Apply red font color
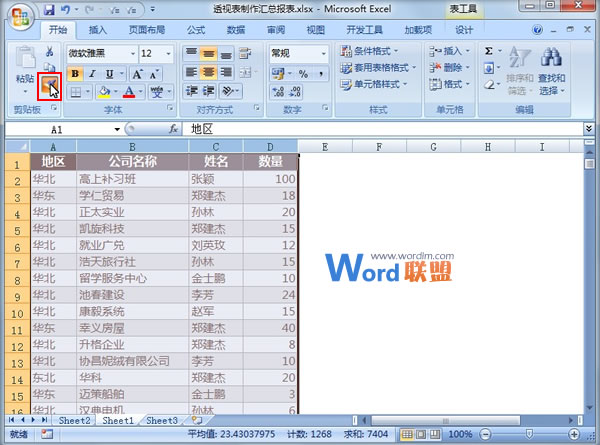The image size is (600, 445). pos(129,92)
